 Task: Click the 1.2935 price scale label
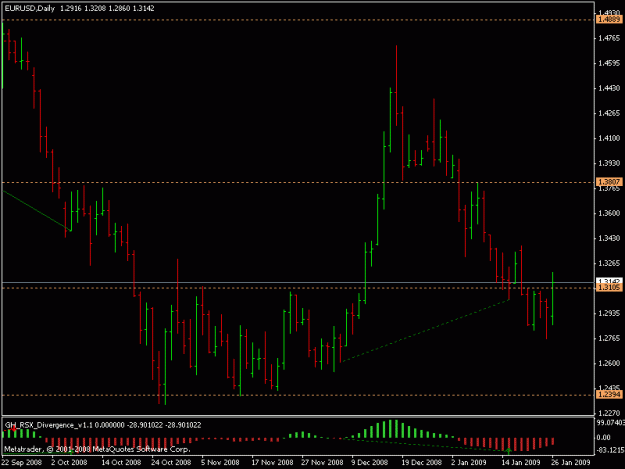point(609,313)
